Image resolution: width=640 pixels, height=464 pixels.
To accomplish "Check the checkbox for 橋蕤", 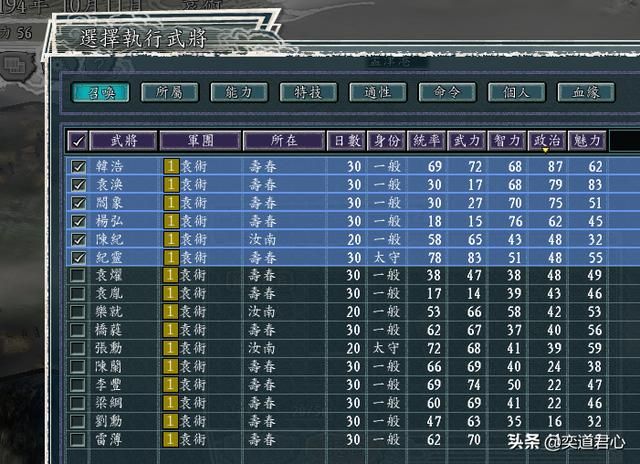I will [78, 330].
